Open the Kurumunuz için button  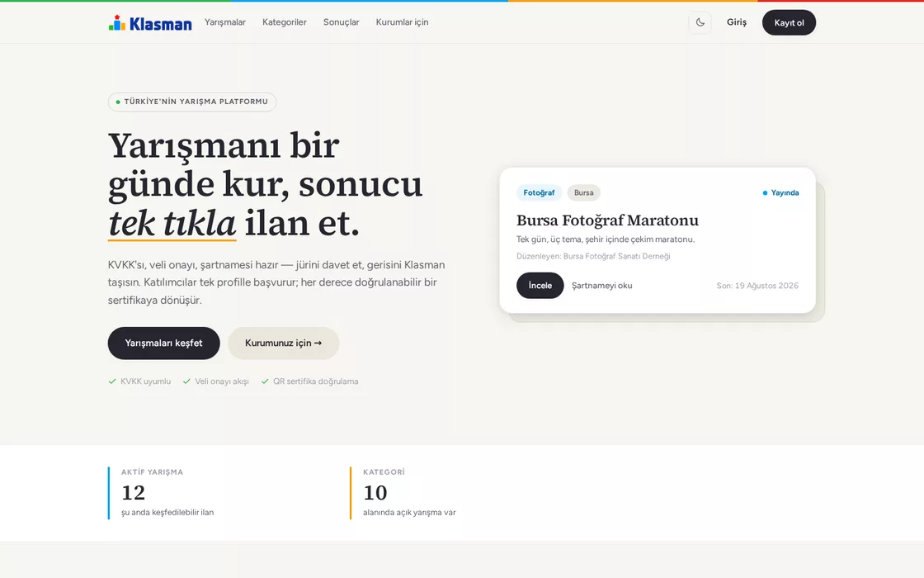tap(284, 343)
